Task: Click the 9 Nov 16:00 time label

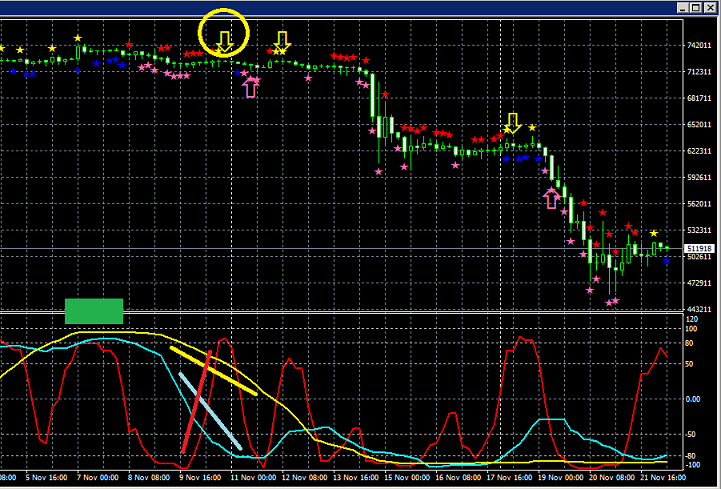Action: [x=200, y=477]
